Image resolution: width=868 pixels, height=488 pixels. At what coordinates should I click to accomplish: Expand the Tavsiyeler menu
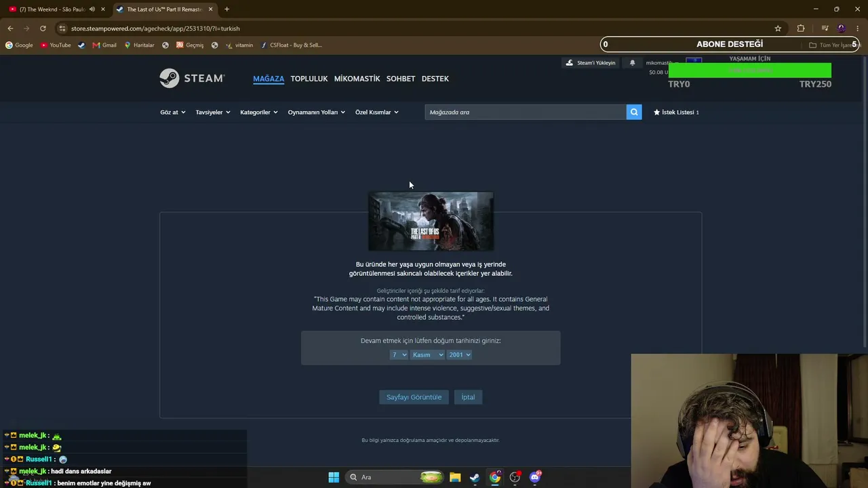[x=213, y=112]
